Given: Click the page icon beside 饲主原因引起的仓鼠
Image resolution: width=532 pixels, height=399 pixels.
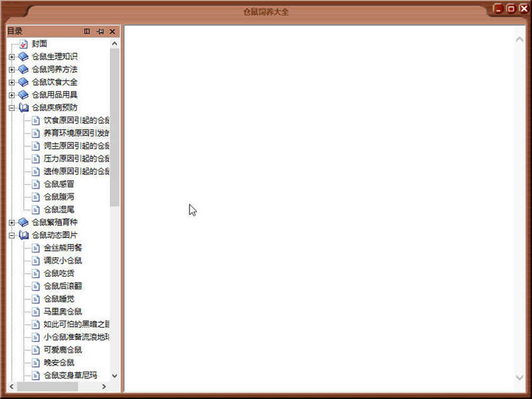Looking at the screenshot, I should [x=36, y=146].
